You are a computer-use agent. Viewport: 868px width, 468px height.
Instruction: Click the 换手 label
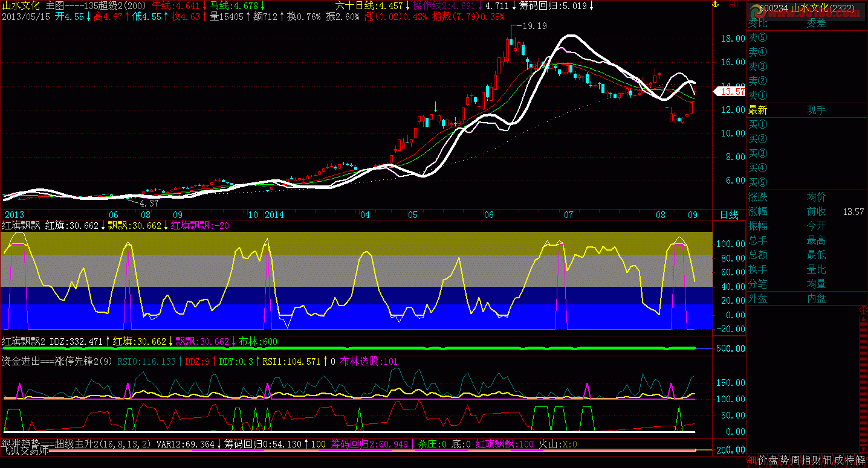(758, 269)
